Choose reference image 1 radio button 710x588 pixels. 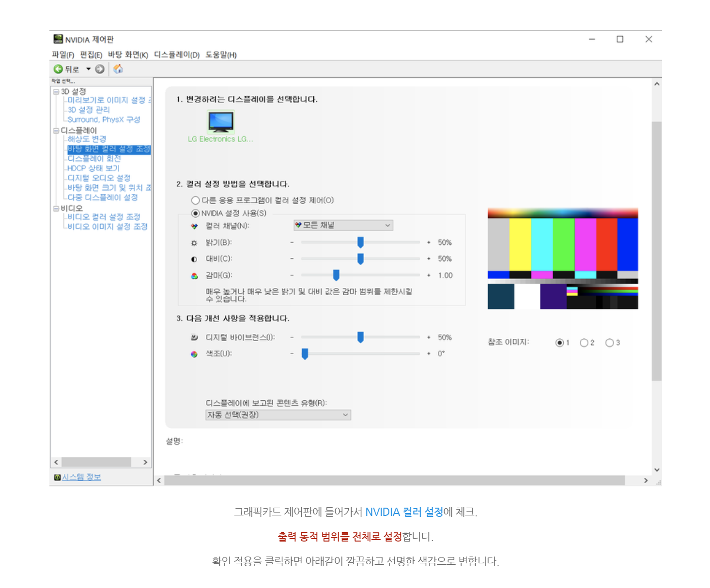point(559,343)
